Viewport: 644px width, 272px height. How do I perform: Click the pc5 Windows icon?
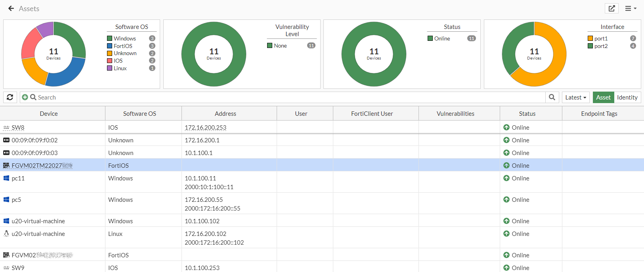coord(6,199)
